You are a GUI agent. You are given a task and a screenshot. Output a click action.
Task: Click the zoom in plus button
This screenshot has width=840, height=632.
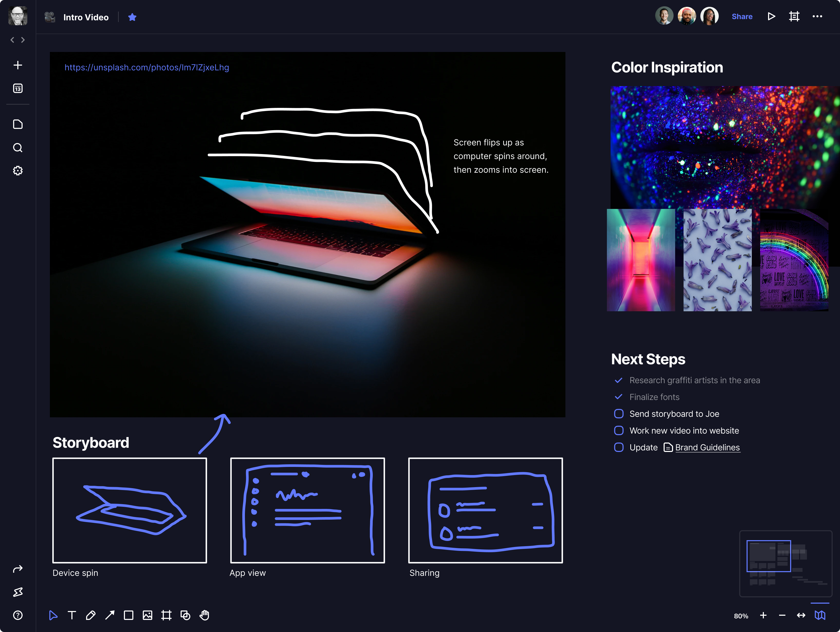(763, 615)
